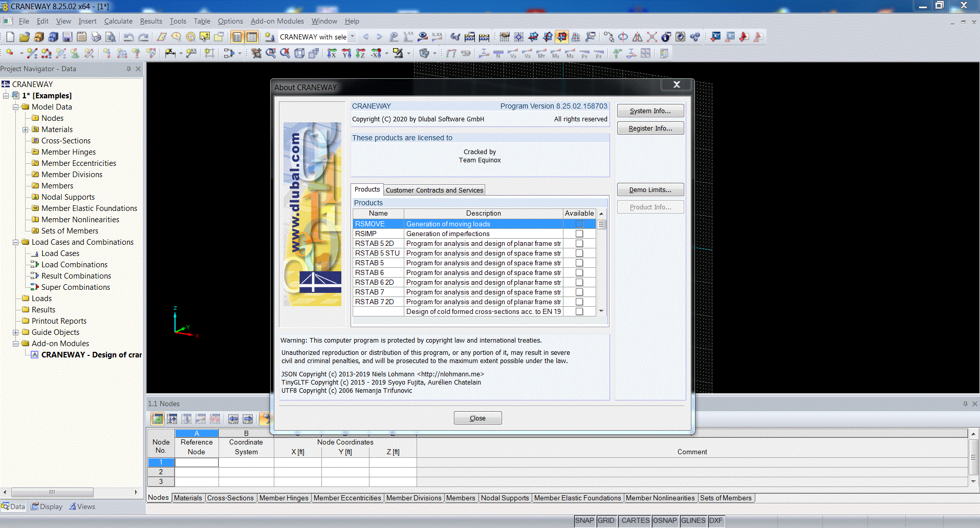Collapse the Add-on Modules tree node

point(16,344)
